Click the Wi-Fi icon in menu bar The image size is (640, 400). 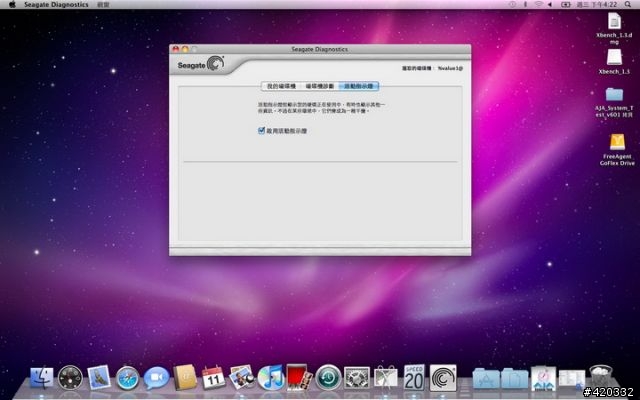[x=538, y=4]
